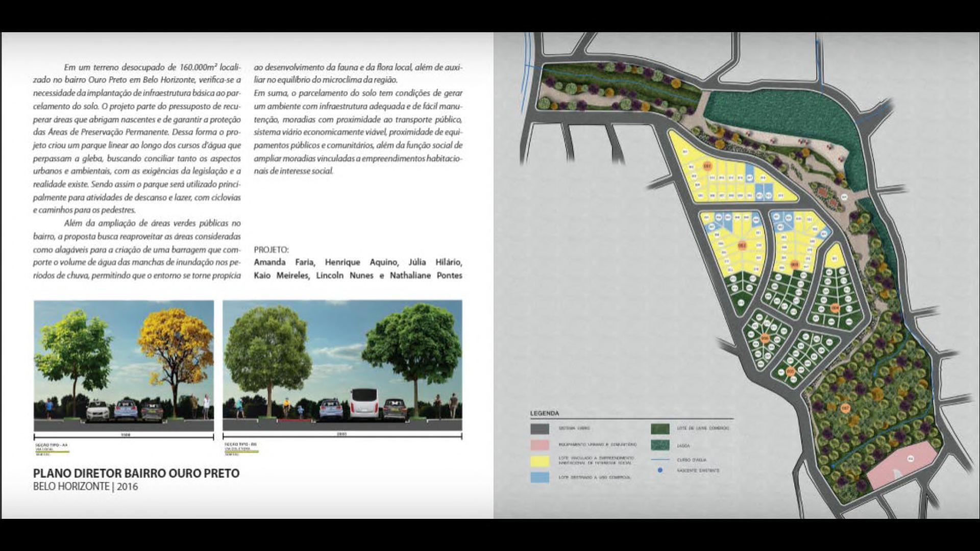This screenshot has width=980, height=551.
Task: Click the light blue commercial lot swatch
Action: [540, 477]
